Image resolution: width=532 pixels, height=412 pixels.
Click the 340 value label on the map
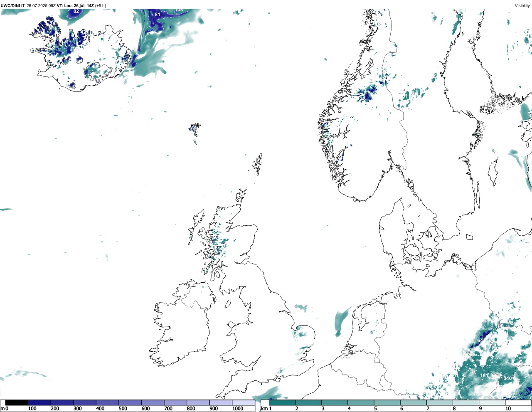click(x=507, y=378)
